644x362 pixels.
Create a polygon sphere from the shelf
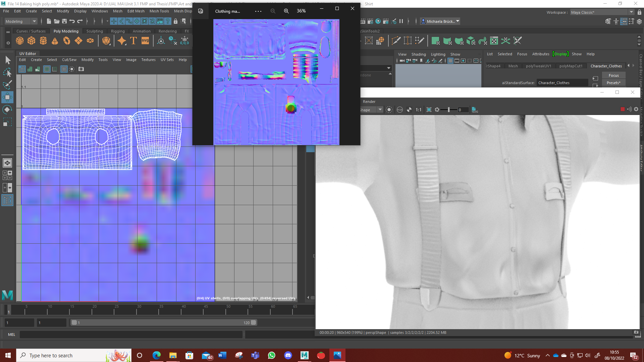[19, 41]
